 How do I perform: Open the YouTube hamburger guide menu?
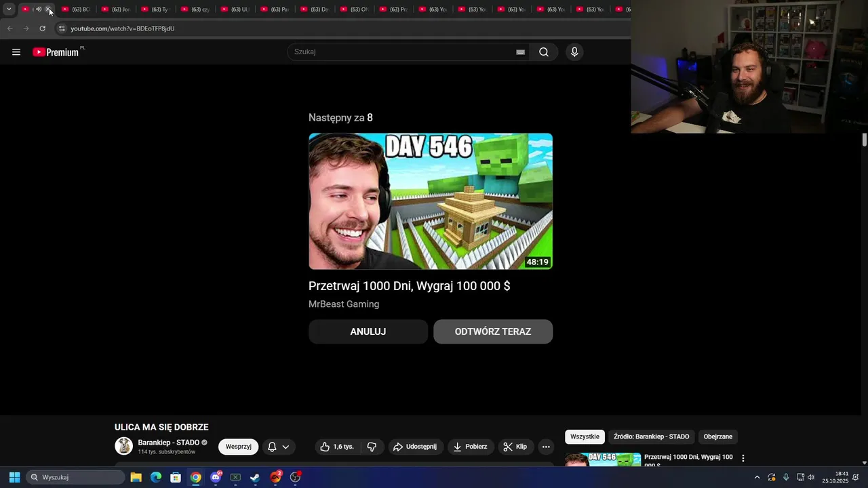pyautogui.click(x=16, y=52)
